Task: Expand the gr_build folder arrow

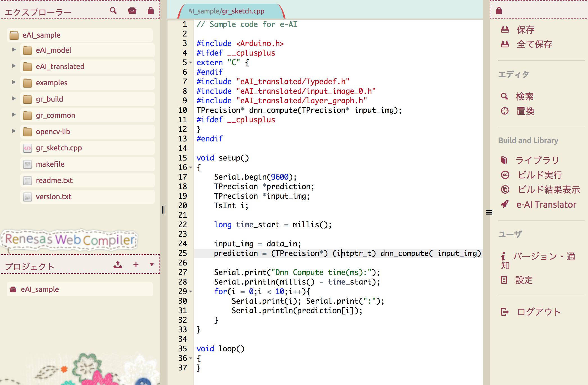Action: pos(13,98)
